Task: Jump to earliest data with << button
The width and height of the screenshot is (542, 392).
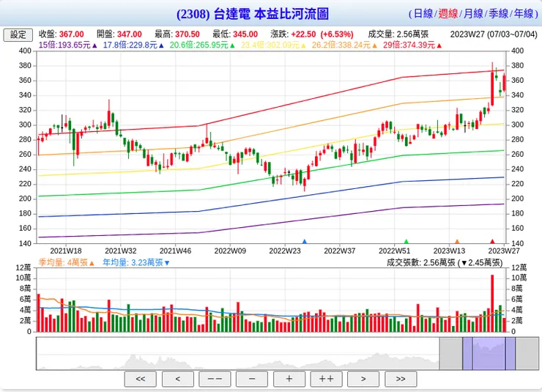Action: [x=141, y=380]
